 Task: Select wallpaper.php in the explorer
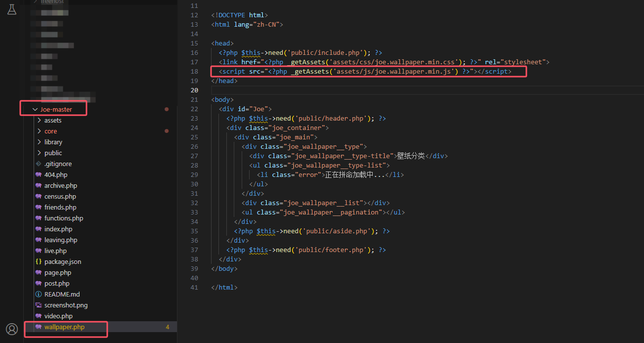64,327
